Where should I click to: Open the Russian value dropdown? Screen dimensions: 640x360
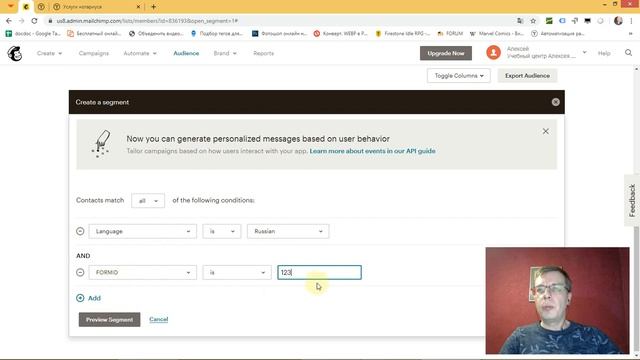click(288, 231)
